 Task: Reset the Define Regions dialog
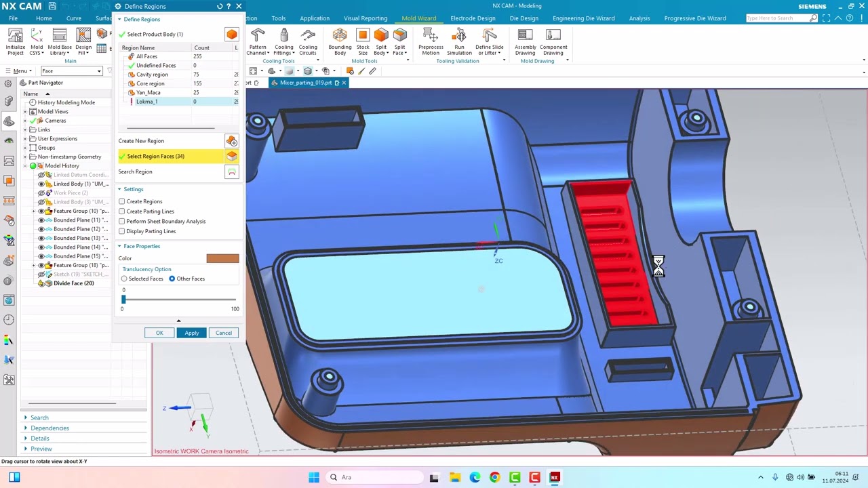(219, 6)
